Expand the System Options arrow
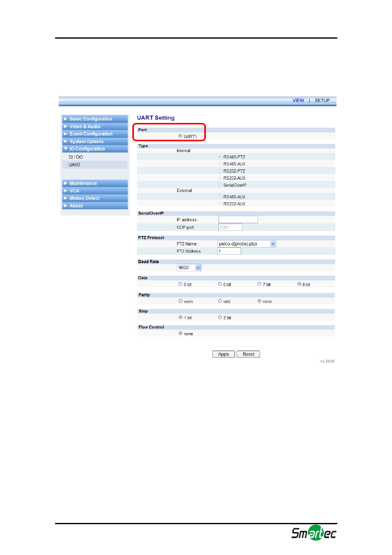 coord(65,141)
